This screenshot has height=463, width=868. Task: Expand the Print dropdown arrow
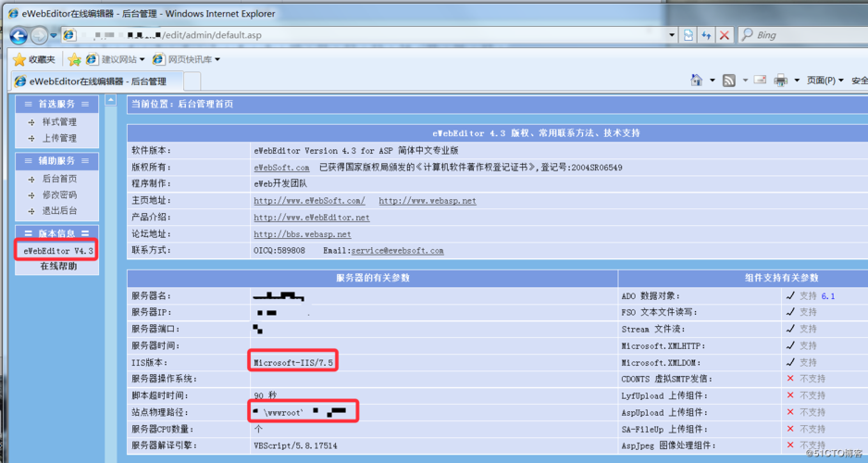[x=797, y=81]
